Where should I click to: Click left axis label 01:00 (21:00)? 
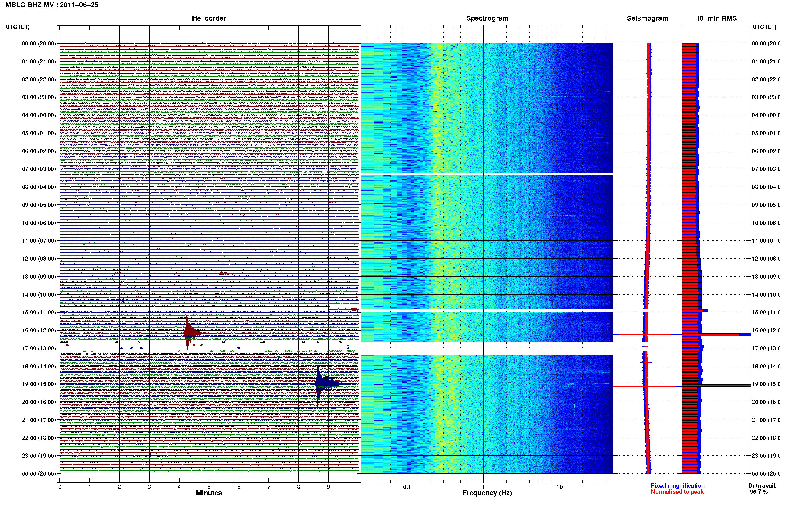39,61
